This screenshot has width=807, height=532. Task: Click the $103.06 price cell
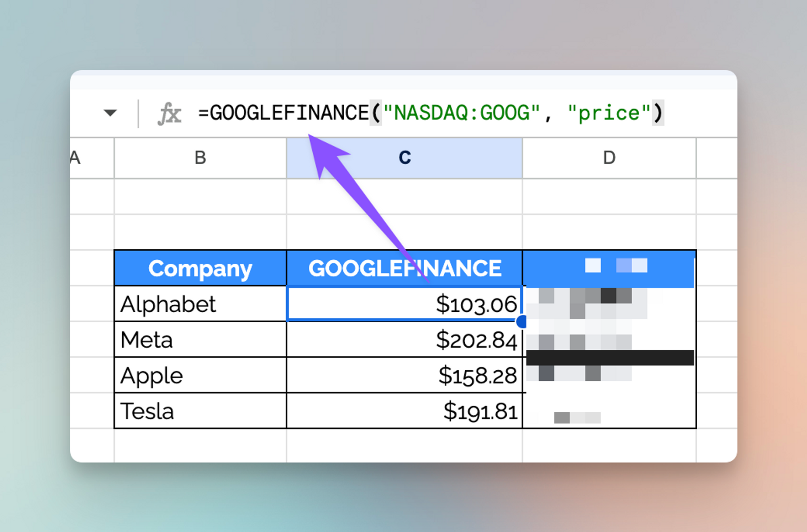tap(404, 304)
